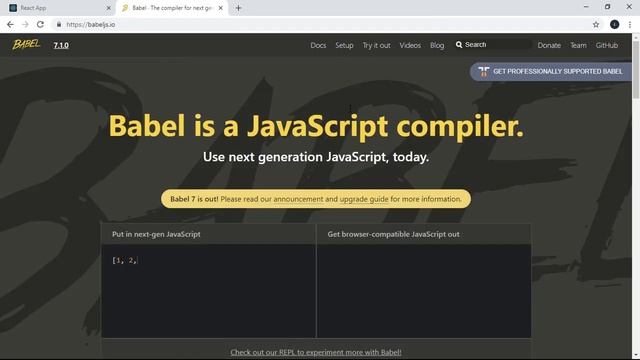The width and height of the screenshot is (640, 360).
Task: Click 'Use next generation JavaScript, today.' text
Action: click(316, 157)
